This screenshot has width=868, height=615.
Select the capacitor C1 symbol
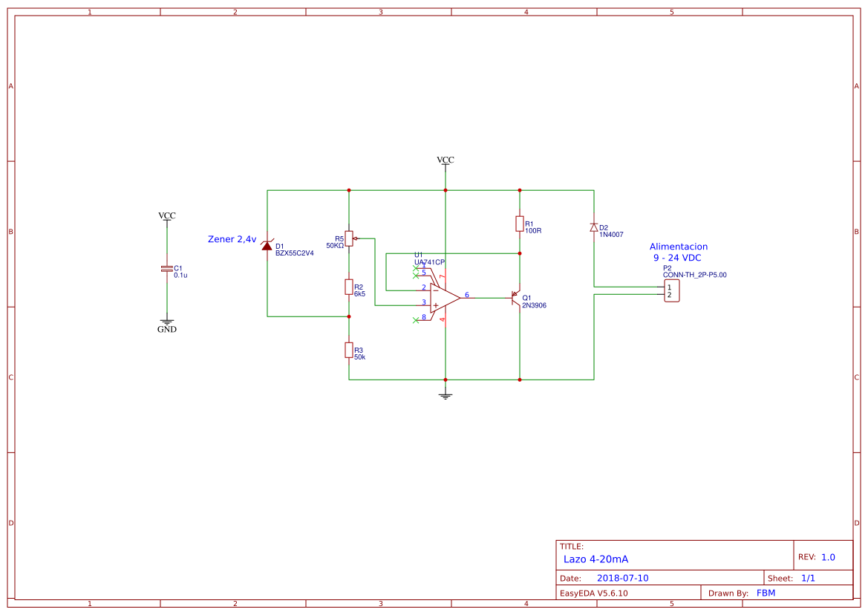(x=166, y=269)
